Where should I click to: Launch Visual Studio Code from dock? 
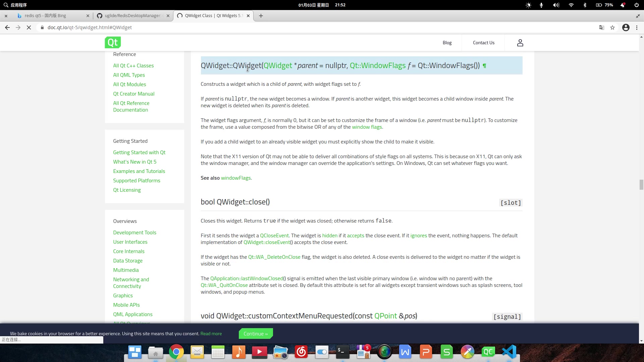pyautogui.click(x=509, y=352)
